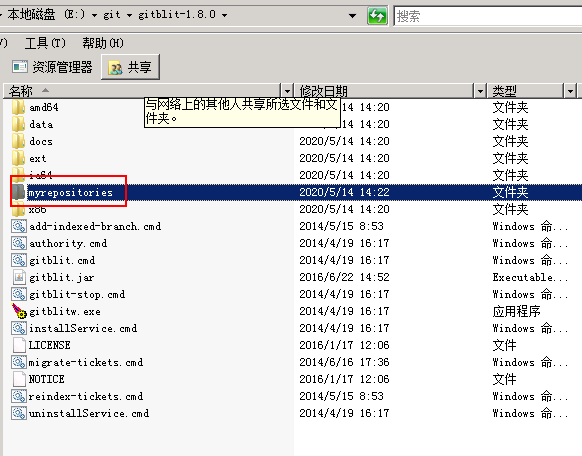Viewport: 582px width, 456px height.
Task: Sort by the 修改日期 column header
Action: [x=385, y=91]
